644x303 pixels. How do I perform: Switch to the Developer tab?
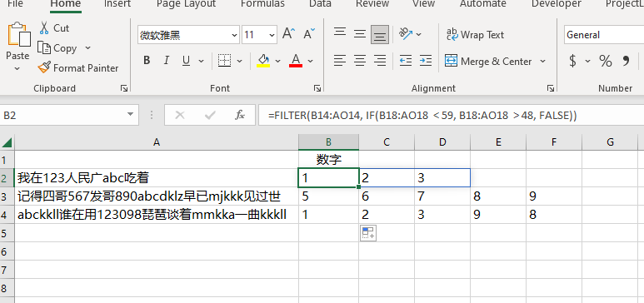pos(557,3)
